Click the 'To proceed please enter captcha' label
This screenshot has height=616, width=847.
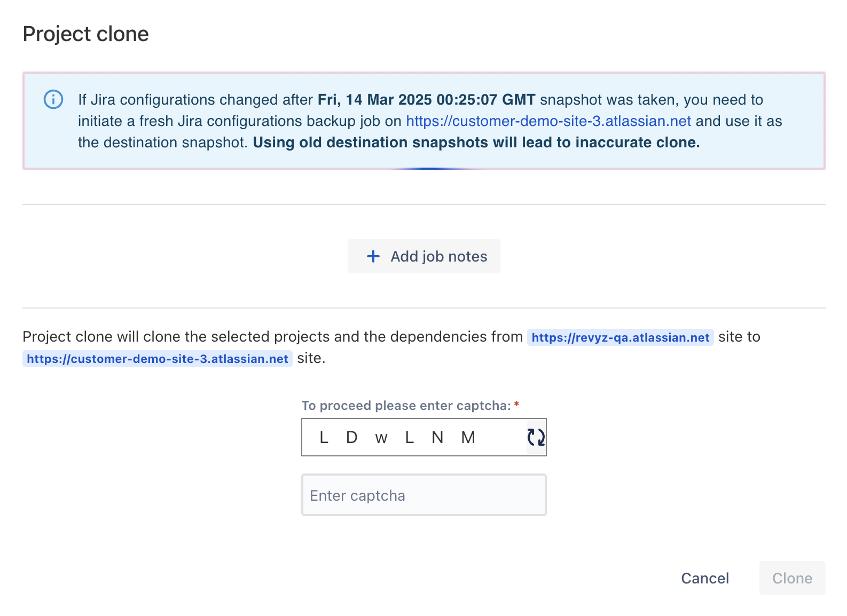point(406,406)
